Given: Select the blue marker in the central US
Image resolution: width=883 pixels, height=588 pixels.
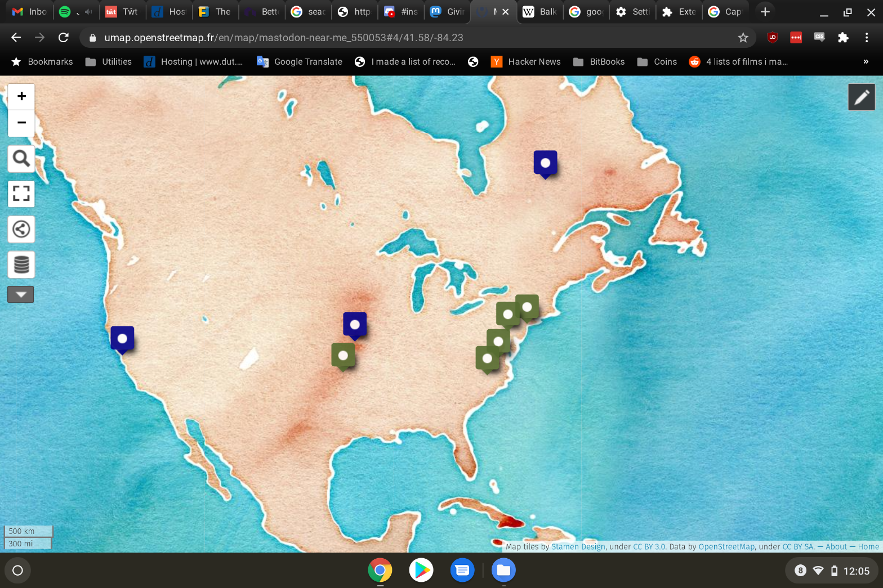Looking at the screenshot, I should pyautogui.click(x=355, y=325).
